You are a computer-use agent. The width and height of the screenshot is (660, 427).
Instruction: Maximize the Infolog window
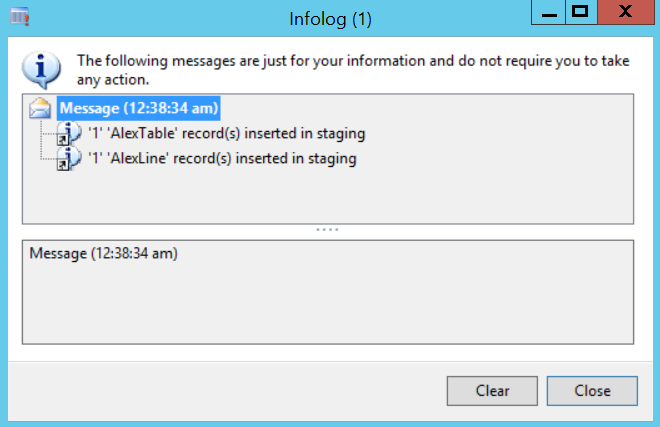click(x=579, y=12)
